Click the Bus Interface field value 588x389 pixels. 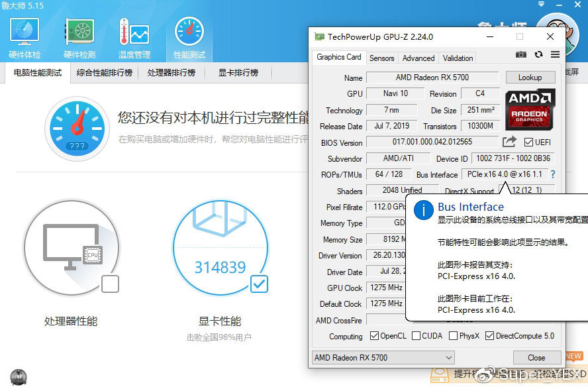click(505, 174)
